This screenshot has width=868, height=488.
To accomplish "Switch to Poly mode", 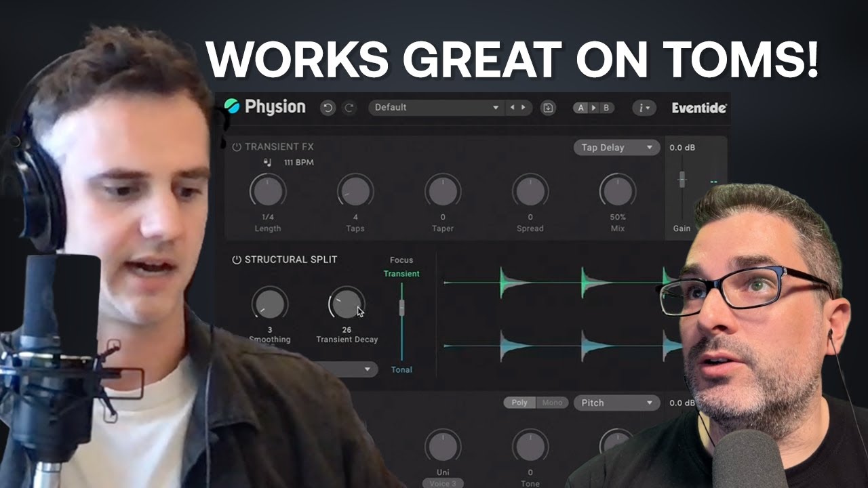I will pos(519,403).
